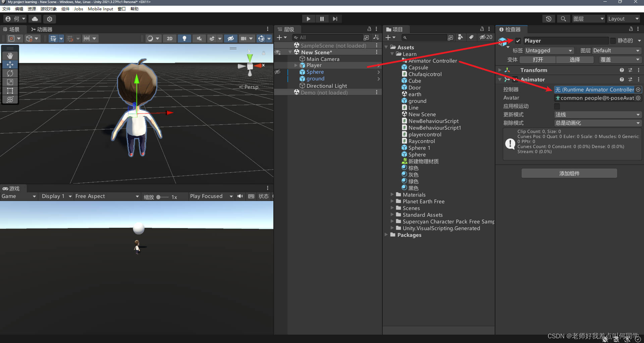This screenshot has width=644, height=343.
Task: Toggle scene Gizmos display
Action: click(x=261, y=39)
